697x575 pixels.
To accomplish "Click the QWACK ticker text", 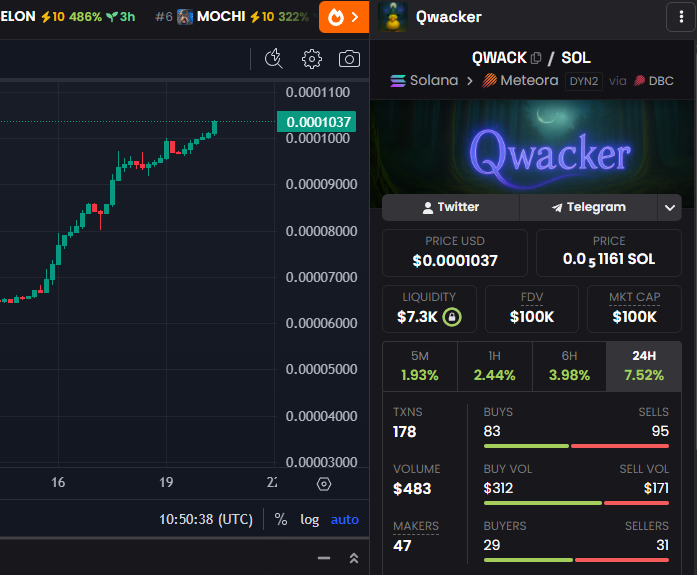I will pos(499,58).
